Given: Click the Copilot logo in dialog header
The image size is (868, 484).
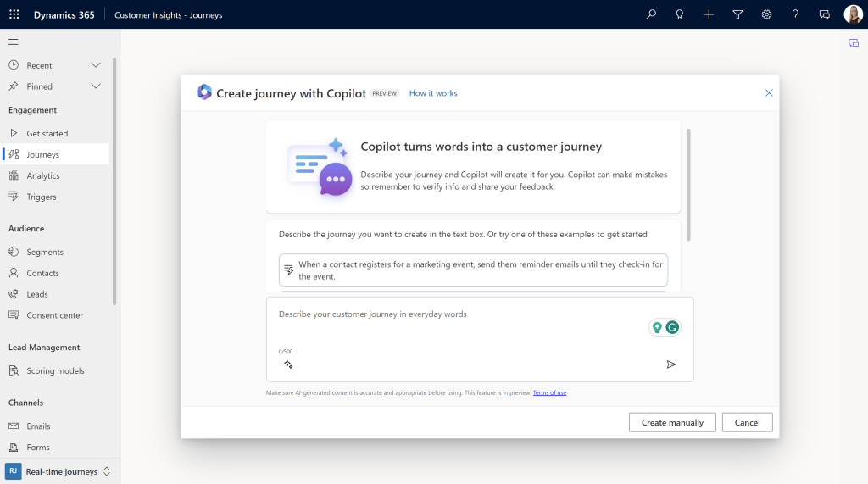Looking at the screenshot, I should 204,92.
